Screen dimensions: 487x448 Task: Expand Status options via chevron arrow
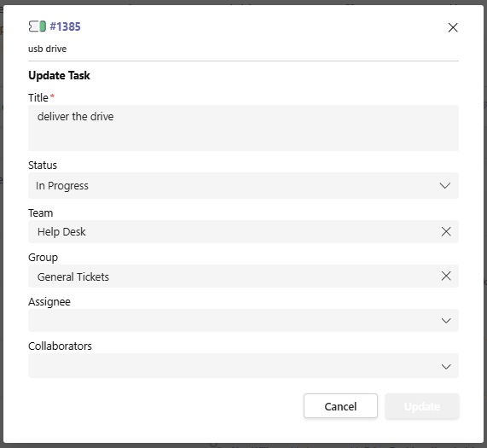[x=445, y=186]
